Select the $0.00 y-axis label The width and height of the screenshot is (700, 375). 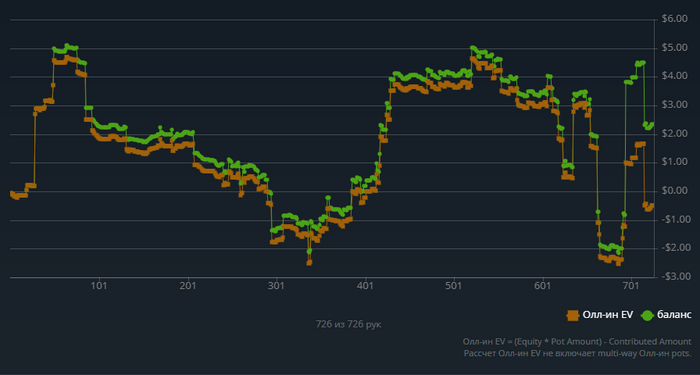click(675, 191)
